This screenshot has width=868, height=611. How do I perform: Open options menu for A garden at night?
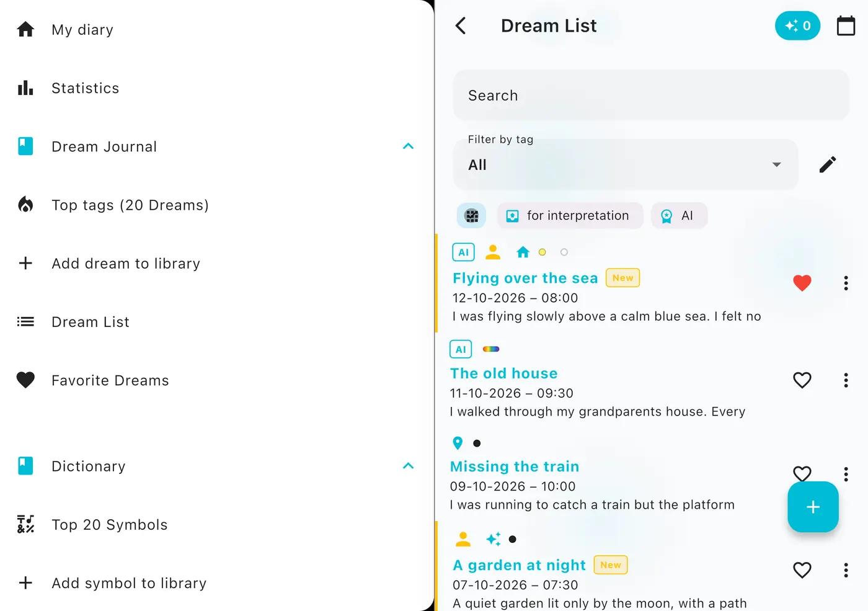click(846, 570)
